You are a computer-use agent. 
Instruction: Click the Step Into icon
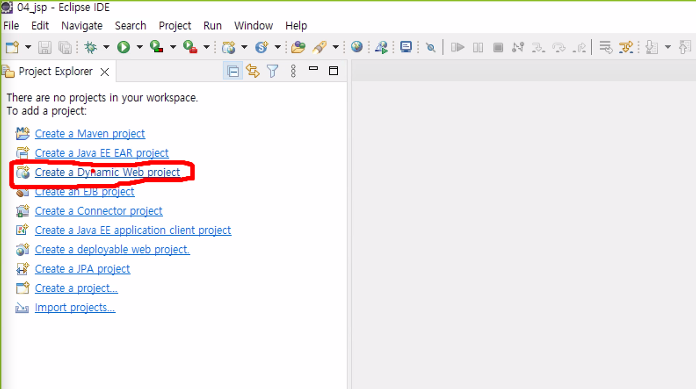[x=538, y=47]
